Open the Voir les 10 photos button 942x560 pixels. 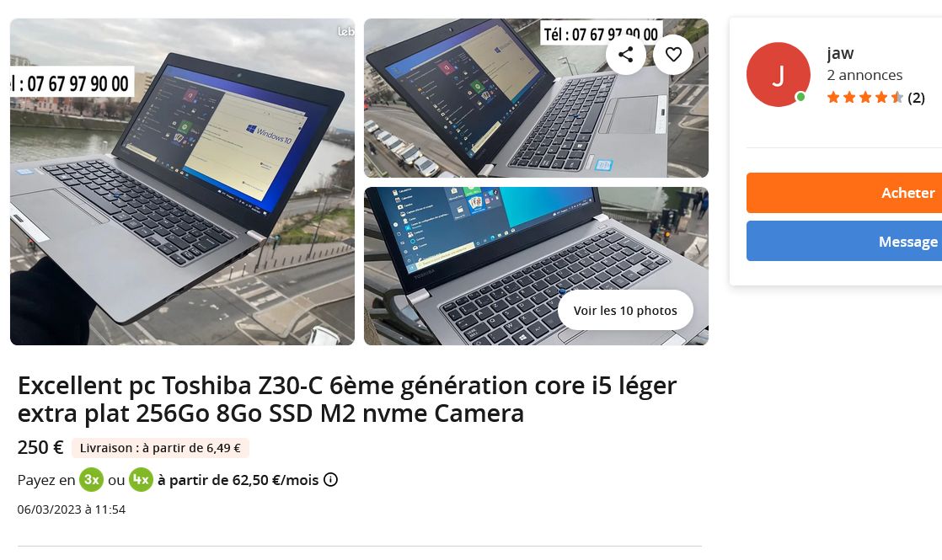pyautogui.click(x=625, y=310)
